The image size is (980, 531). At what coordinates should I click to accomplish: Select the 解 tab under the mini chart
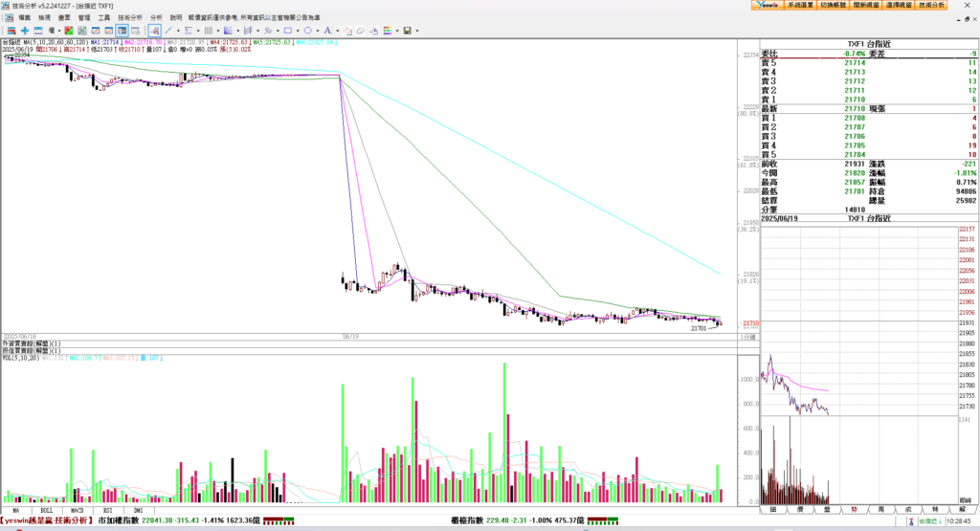click(962, 510)
